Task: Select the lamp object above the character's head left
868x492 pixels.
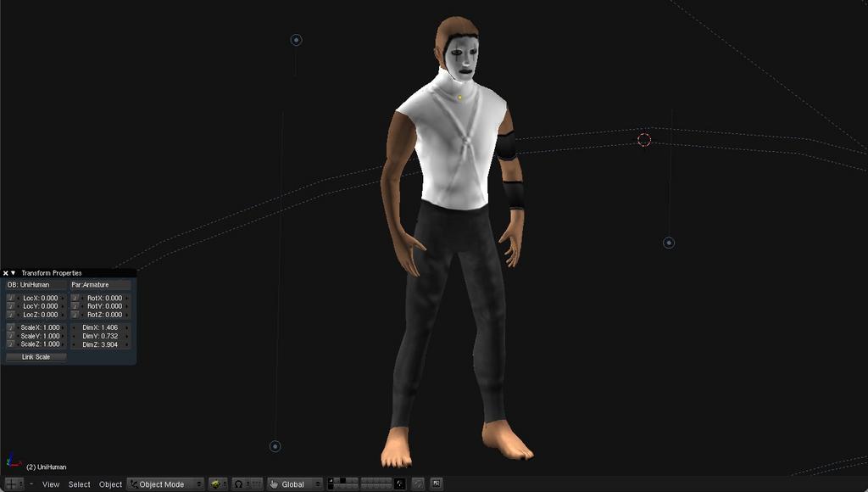Action: (296, 40)
